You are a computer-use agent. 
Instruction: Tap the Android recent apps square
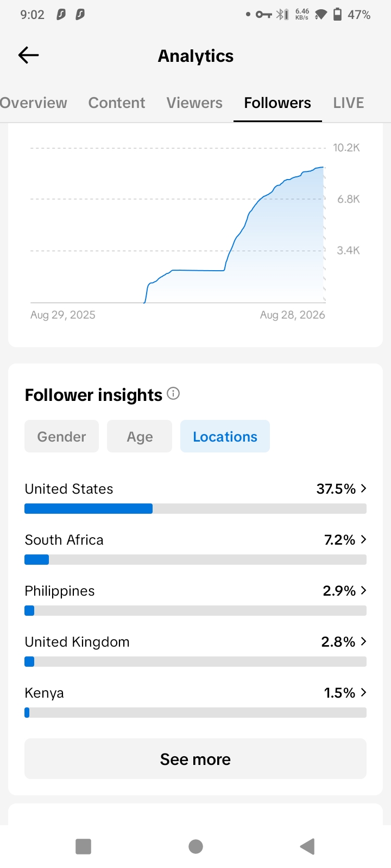point(83,846)
